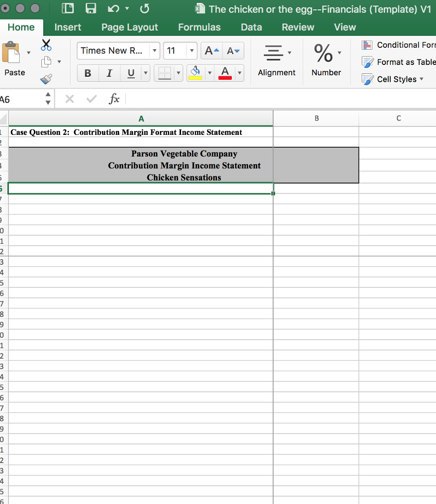Click the Name Box showing A6
Screen dimensions: 436x504
click(21, 99)
